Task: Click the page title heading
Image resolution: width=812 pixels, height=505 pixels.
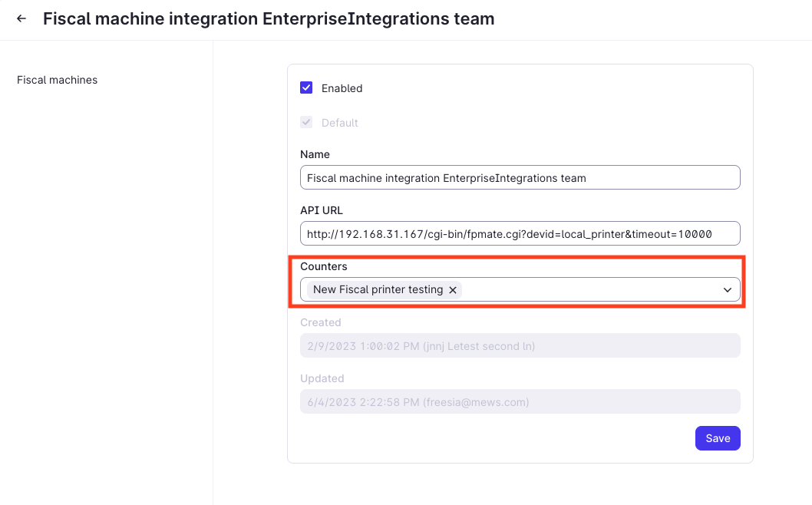Action: pos(269,18)
